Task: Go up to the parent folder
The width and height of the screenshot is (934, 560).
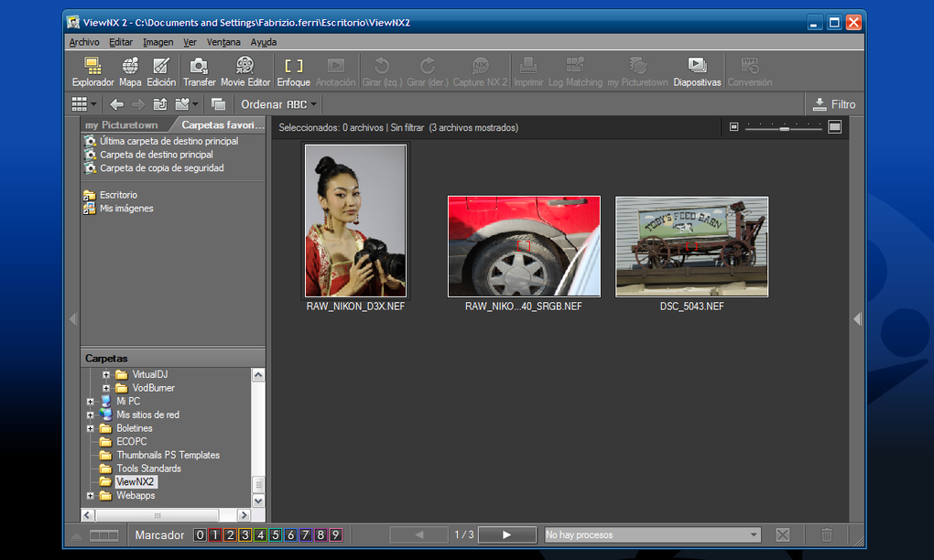Action: [159, 104]
